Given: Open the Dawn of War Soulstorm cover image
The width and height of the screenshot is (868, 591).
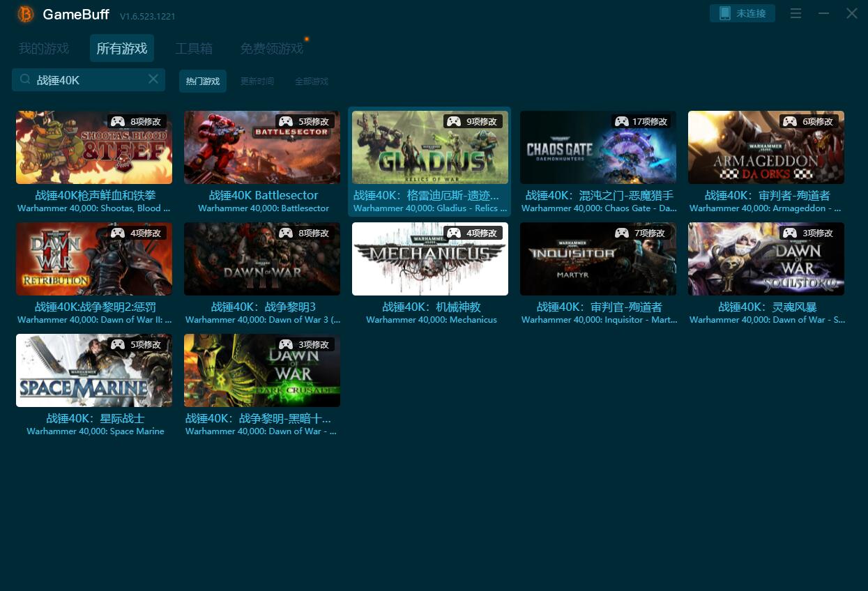Looking at the screenshot, I should point(766,259).
